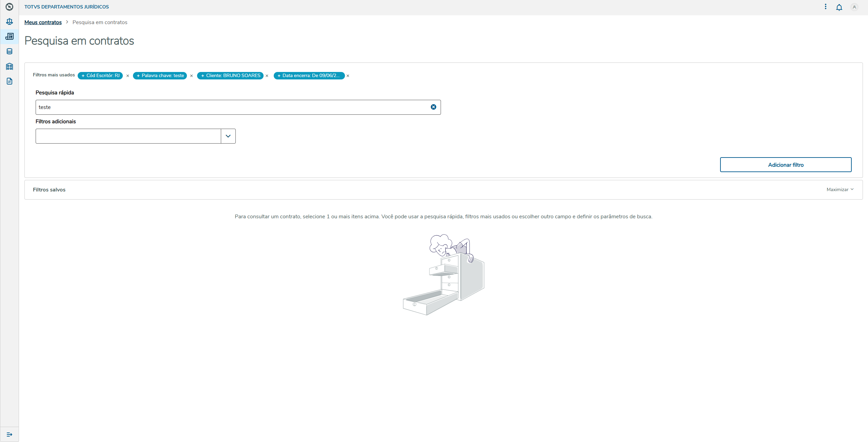
Task: Apply the Cliente: BRUNO SOARES filter chip
Action: 230,76
